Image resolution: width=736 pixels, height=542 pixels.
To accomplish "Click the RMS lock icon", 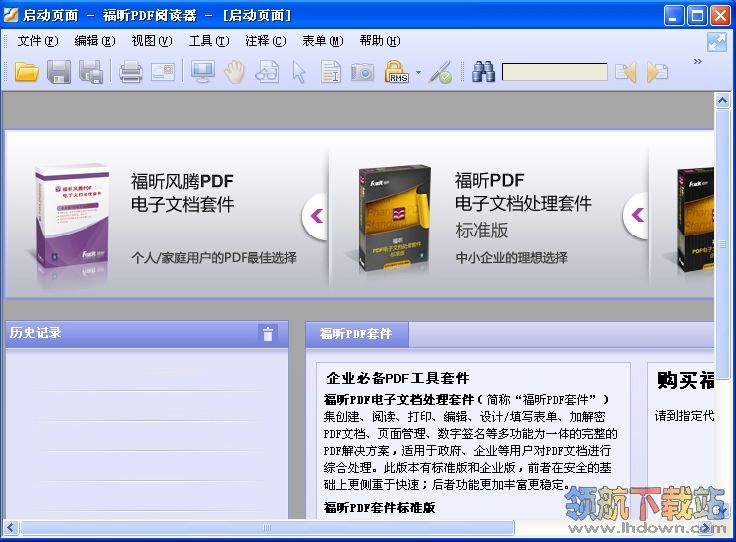I will pyautogui.click(x=397, y=72).
